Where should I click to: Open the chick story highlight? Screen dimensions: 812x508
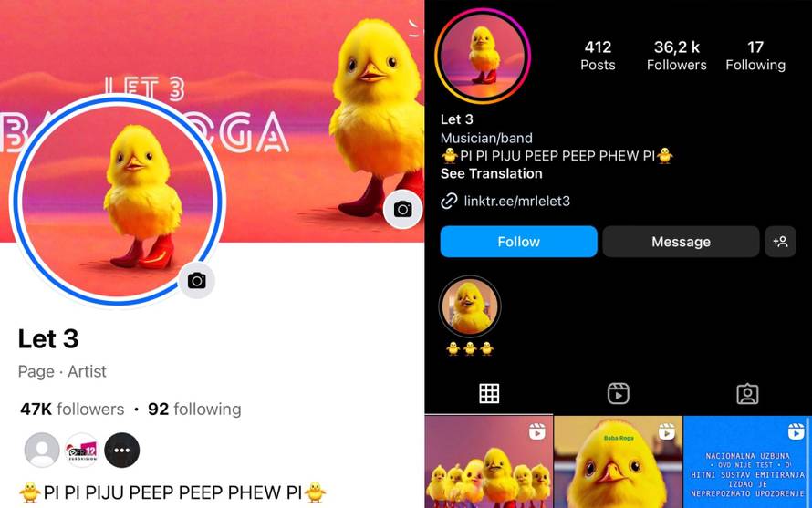coord(470,306)
